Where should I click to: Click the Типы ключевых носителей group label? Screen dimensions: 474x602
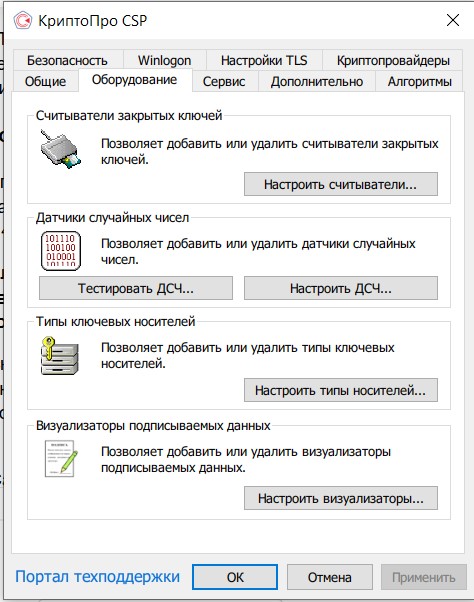116,321
